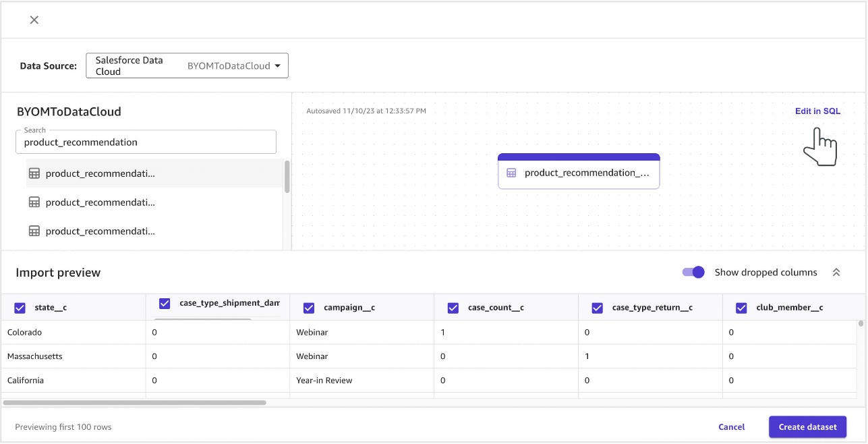Uncheck the case_type_return__c column checkbox
The image size is (868, 444).
[597, 308]
